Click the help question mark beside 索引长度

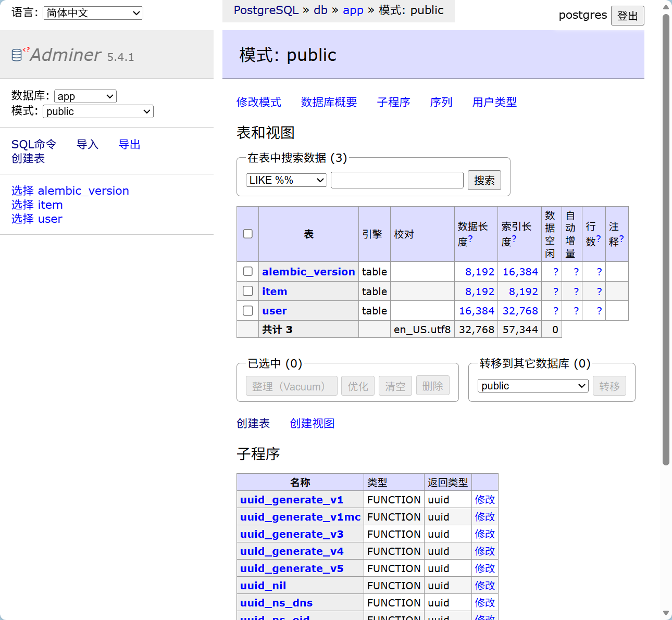click(x=514, y=239)
